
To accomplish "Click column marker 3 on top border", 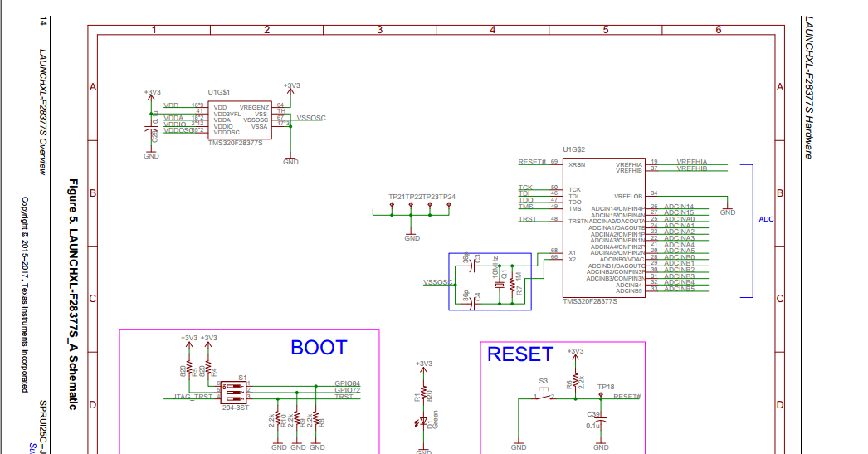I will coord(380,30).
